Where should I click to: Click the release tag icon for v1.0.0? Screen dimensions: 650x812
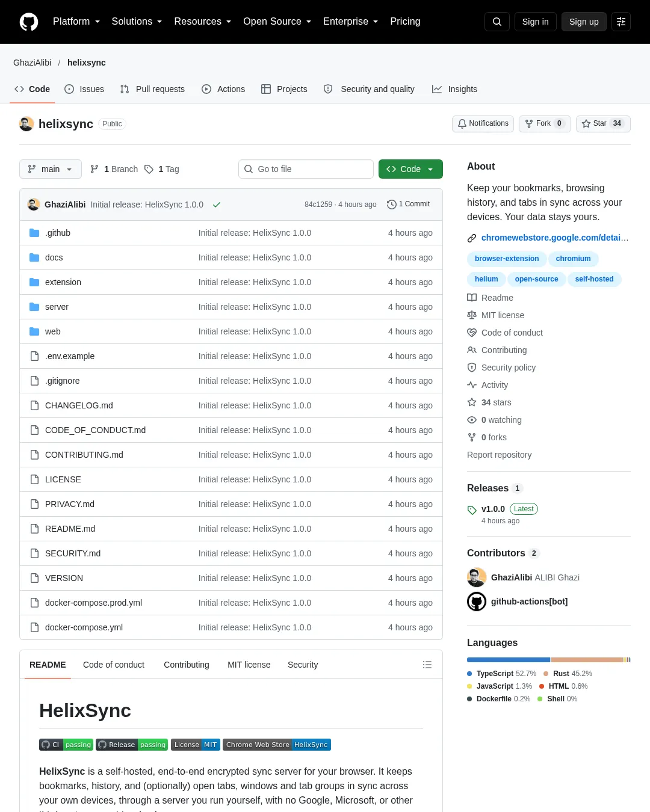coord(472,510)
